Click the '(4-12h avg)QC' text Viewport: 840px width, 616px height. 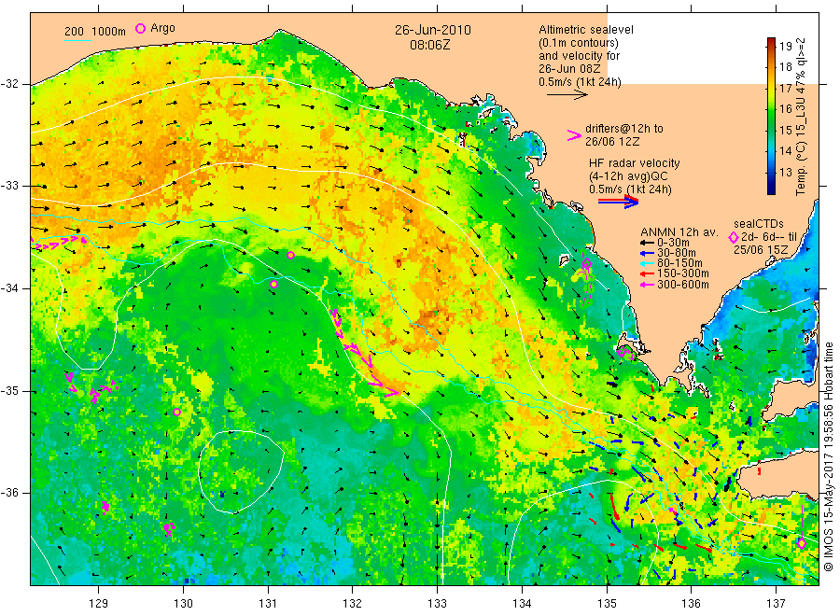(628, 176)
